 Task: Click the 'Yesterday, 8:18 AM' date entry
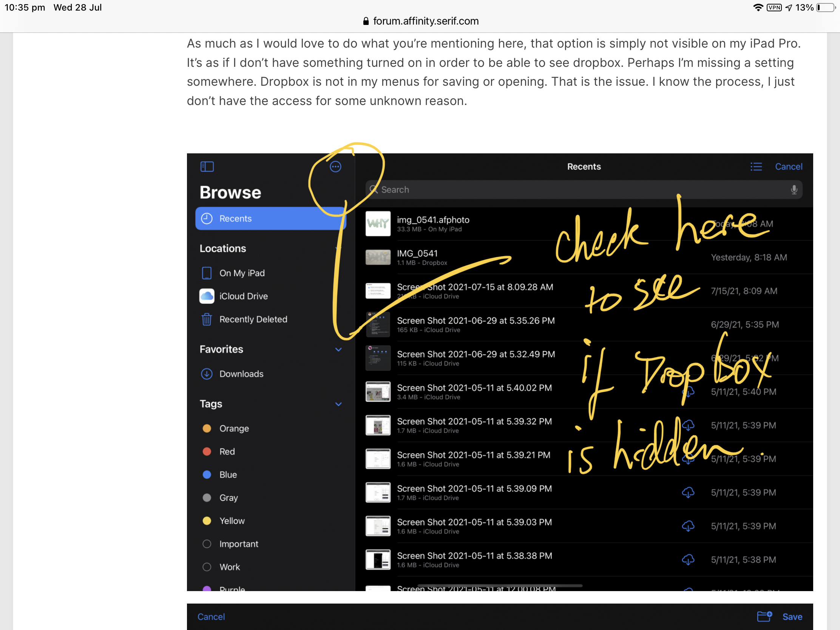pos(749,257)
